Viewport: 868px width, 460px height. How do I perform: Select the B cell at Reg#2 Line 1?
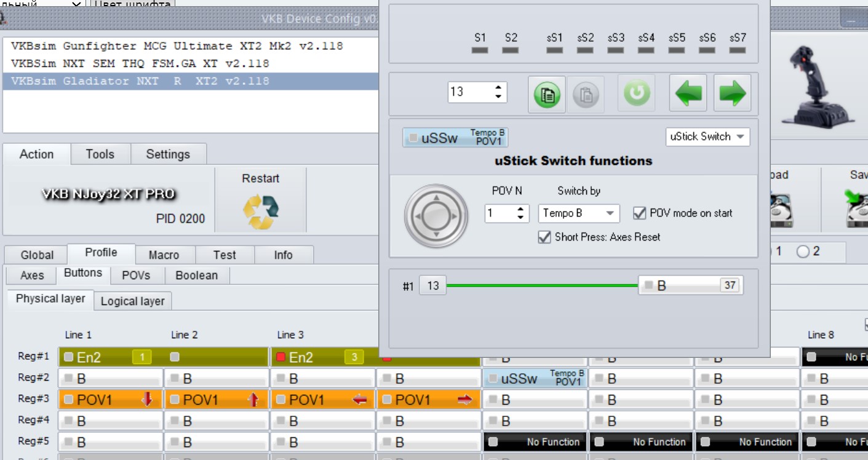tap(111, 379)
